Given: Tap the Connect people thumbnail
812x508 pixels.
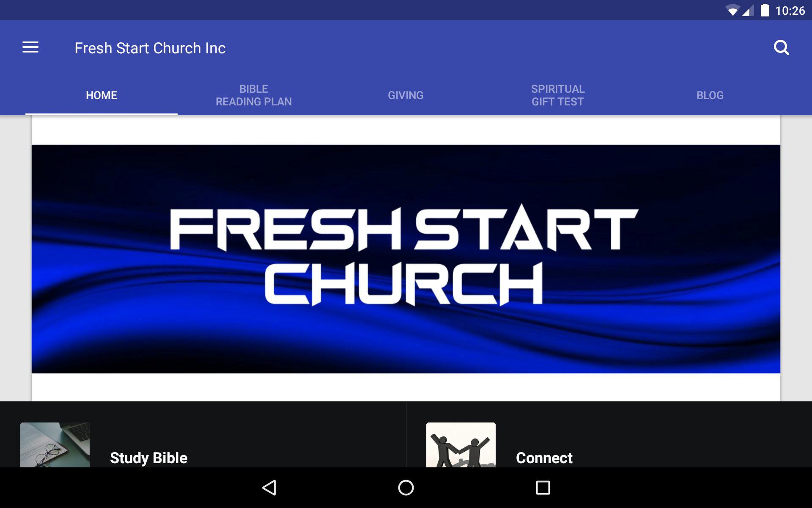Looking at the screenshot, I should [x=461, y=445].
